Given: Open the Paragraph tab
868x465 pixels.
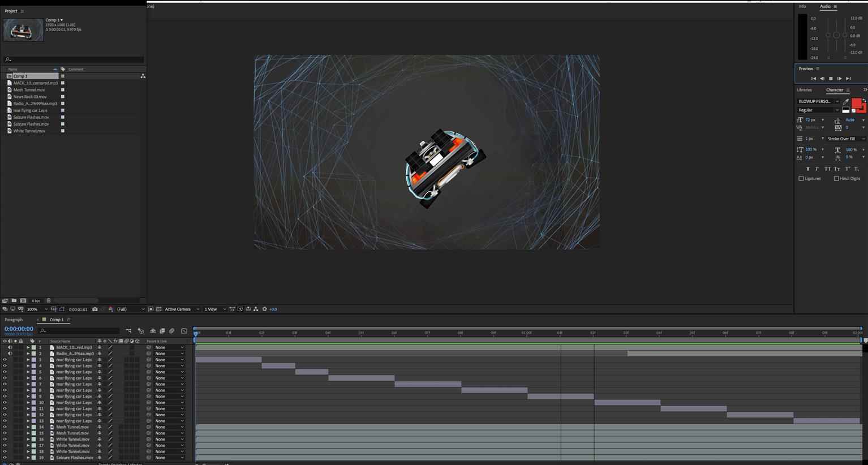Looking at the screenshot, I should (14, 320).
